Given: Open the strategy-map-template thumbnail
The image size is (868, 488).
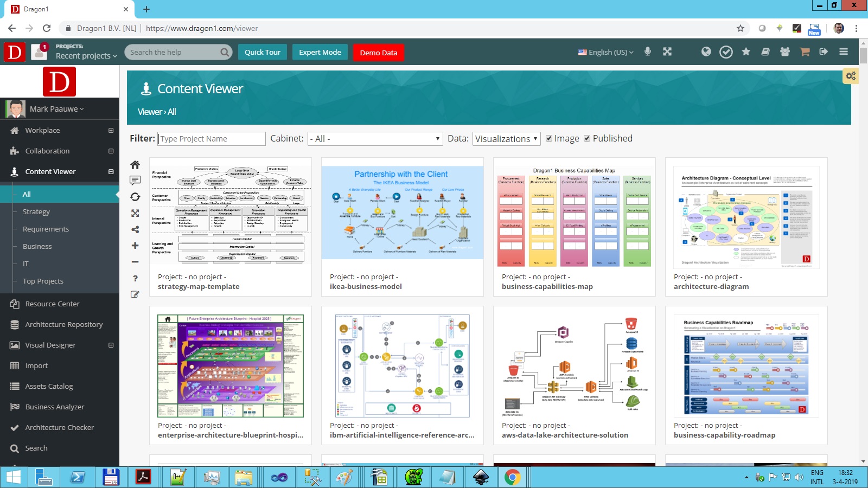Looking at the screenshot, I should pos(231,214).
